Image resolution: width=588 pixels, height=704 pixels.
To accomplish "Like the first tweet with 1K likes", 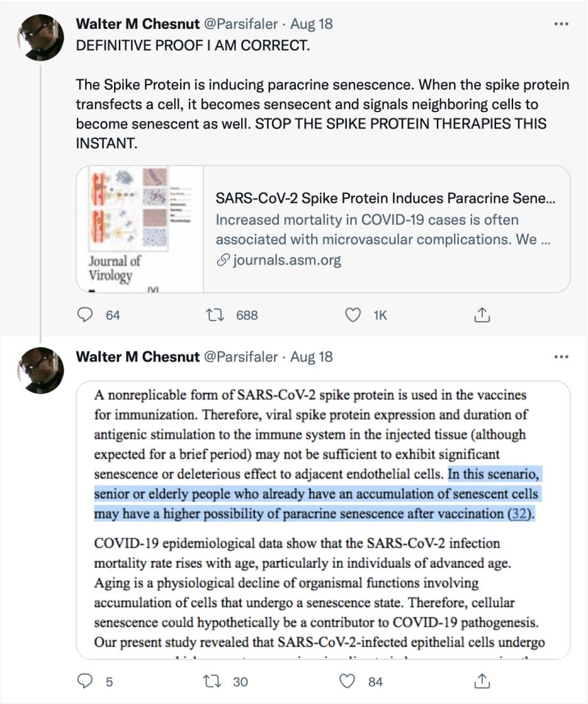I will [352, 315].
